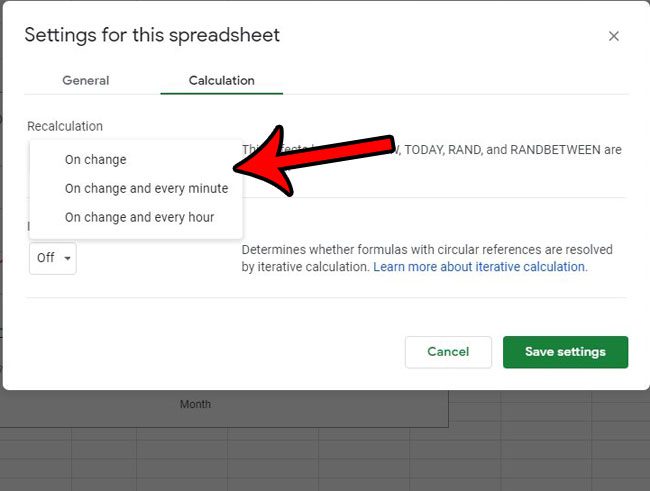The width and height of the screenshot is (650, 491).
Task: Switch to the General tab
Action: click(86, 80)
